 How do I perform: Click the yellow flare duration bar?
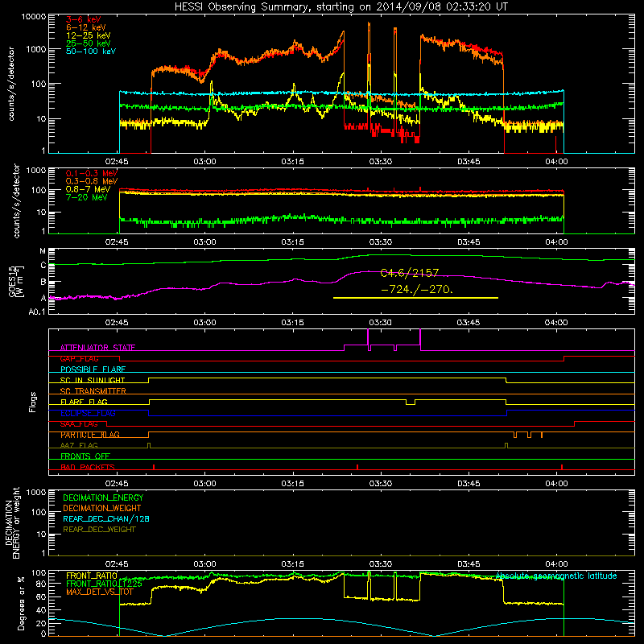pos(415,298)
